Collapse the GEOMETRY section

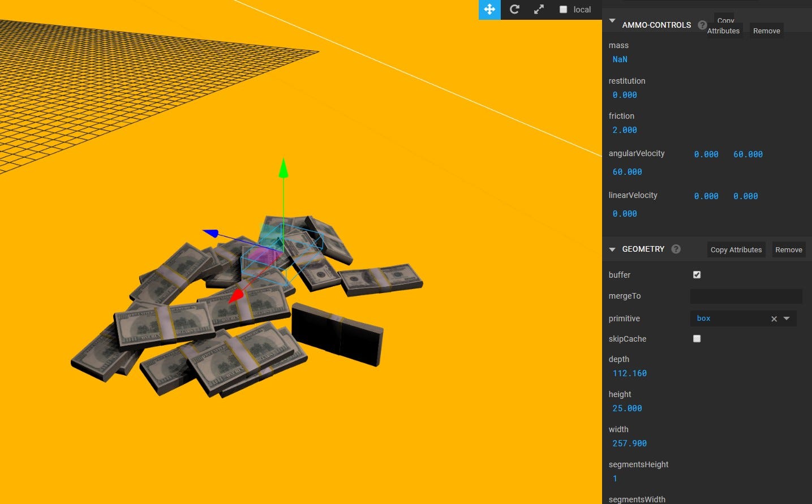pyautogui.click(x=612, y=249)
